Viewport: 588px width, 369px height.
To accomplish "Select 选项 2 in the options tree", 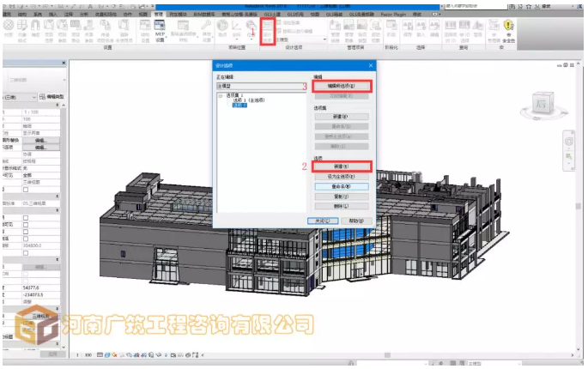I will tap(239, 105).
